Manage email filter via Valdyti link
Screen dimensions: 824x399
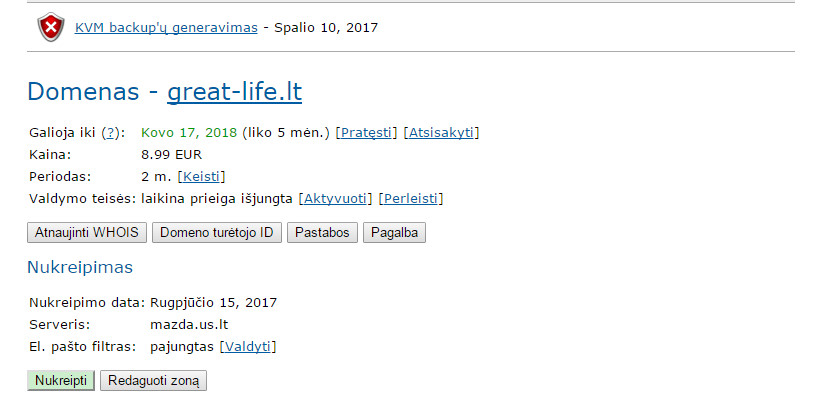click(x=248, y=347)
